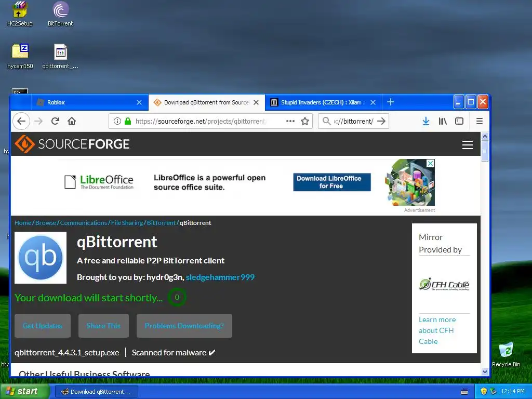
Task: Show site information icon in address bar
Action: pos(117,121)
